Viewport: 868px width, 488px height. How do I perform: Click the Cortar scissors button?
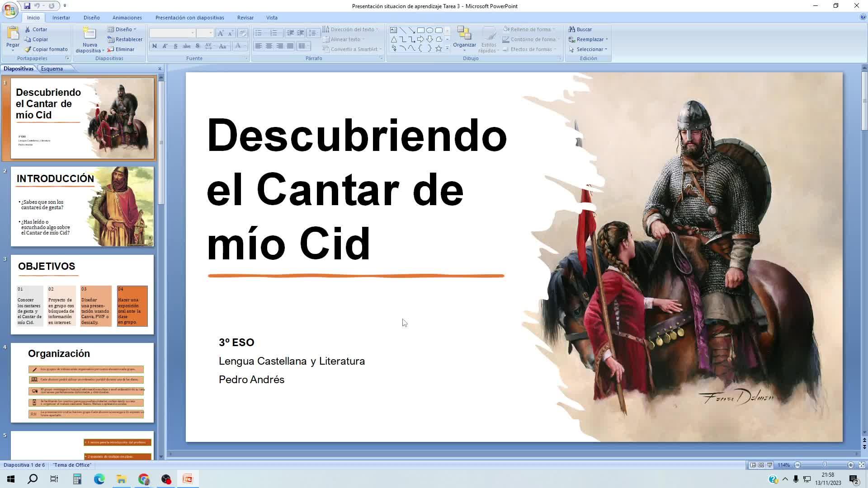[36, 29]
